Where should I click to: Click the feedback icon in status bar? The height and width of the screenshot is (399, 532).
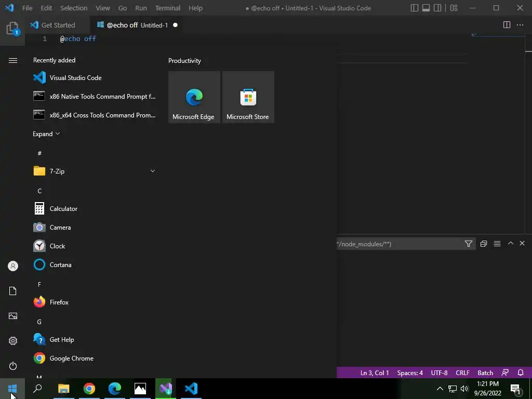pos(505,373)
